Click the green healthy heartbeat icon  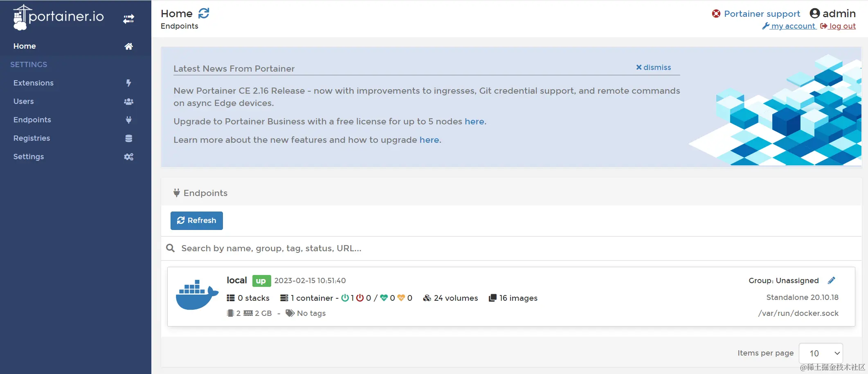pyautogui.click(x=384, y=298)
